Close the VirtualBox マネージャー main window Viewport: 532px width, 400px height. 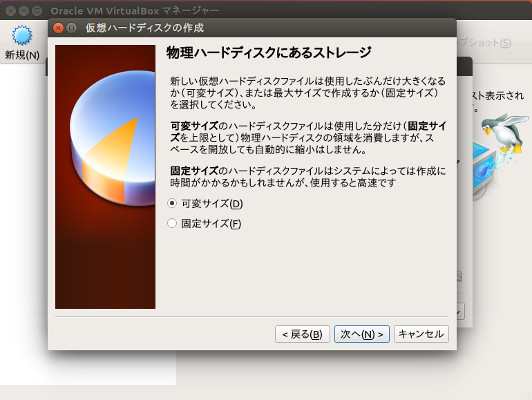pyautogui.click(x=11, y=11)
